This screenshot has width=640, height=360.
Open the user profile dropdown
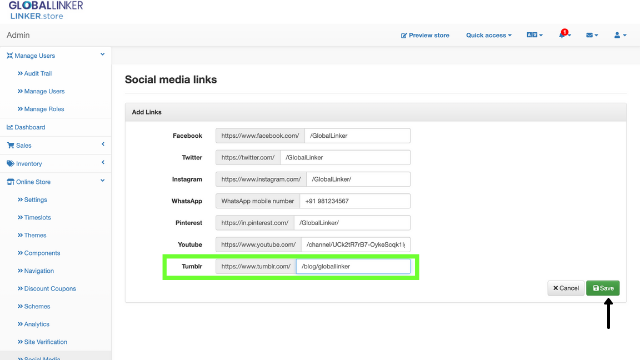tap(620, 35)
